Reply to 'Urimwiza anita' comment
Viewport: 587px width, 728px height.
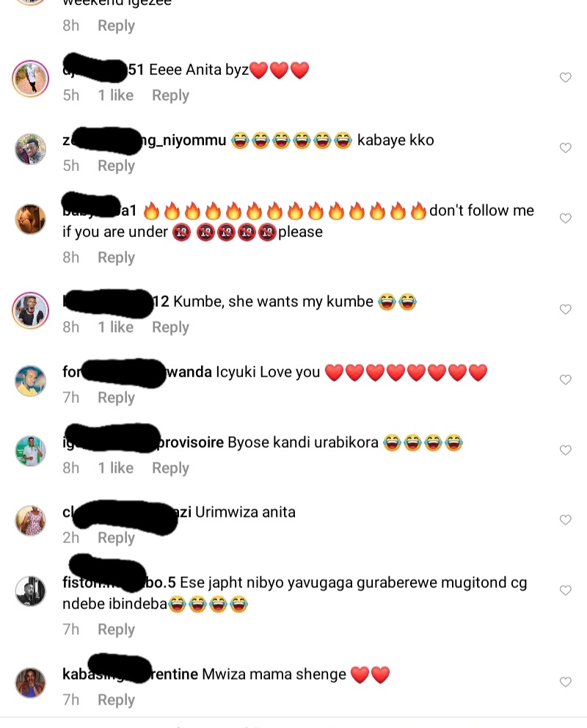click(116, 538)
